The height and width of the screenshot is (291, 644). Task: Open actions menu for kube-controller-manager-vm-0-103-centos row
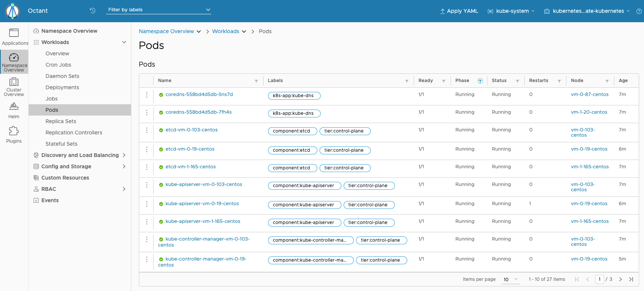(x=147, y=239)
